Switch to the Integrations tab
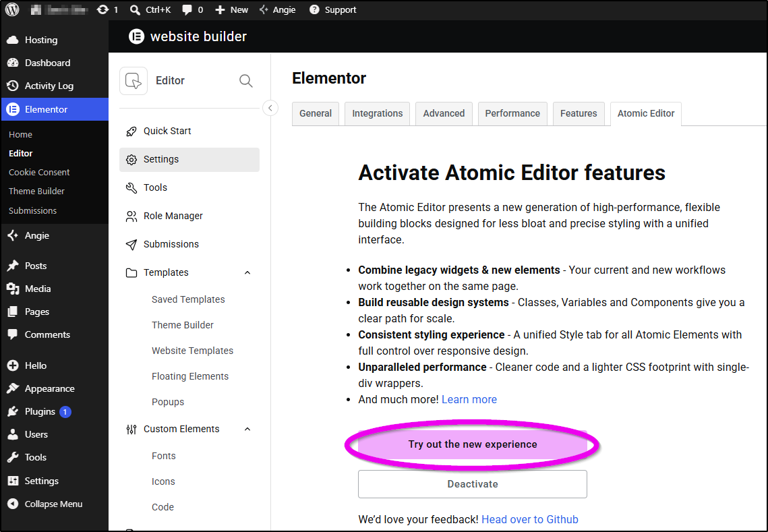 377,114
